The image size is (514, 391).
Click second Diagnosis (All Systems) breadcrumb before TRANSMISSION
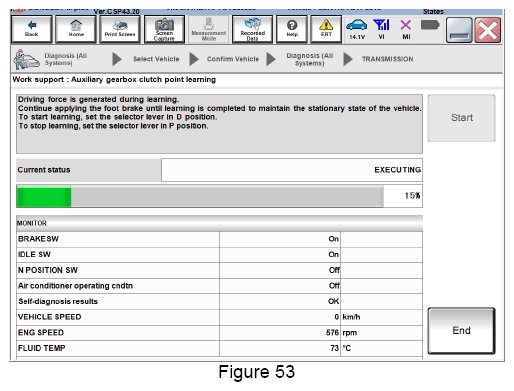(x=310, y=59)
